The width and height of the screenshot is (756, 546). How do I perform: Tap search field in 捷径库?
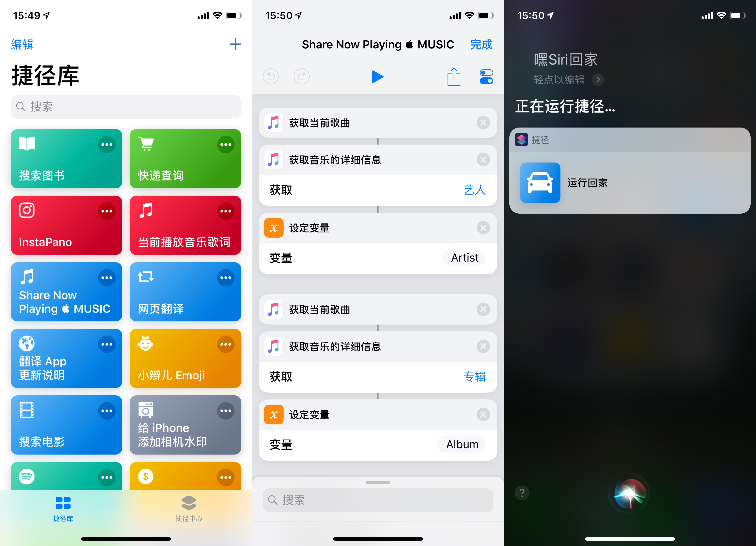point(126,106)
